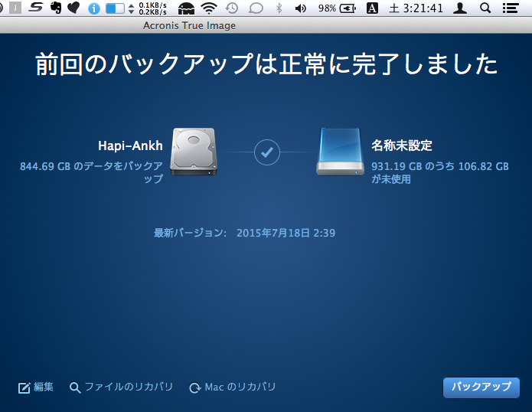Open Spotlight search magnifier icon

485,8
